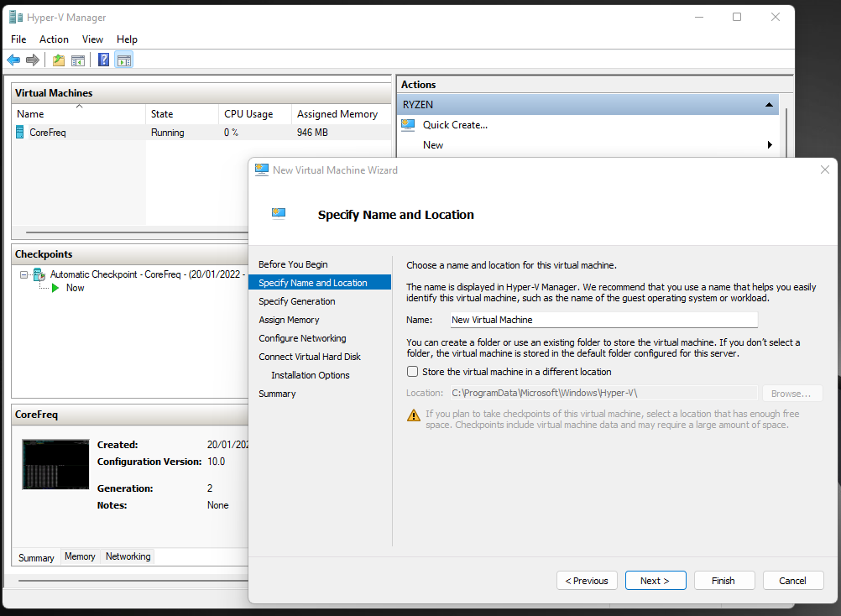This screenshot has height=616, width=841.
Task: Go to Installation Options wizard step
Action: coord(310,375)
